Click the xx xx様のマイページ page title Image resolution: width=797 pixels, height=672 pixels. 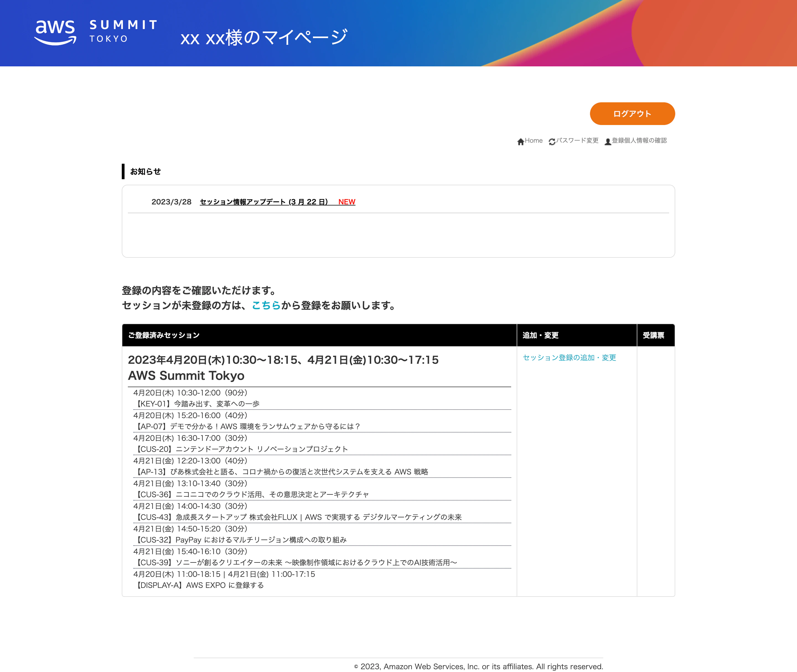(264, 37)
